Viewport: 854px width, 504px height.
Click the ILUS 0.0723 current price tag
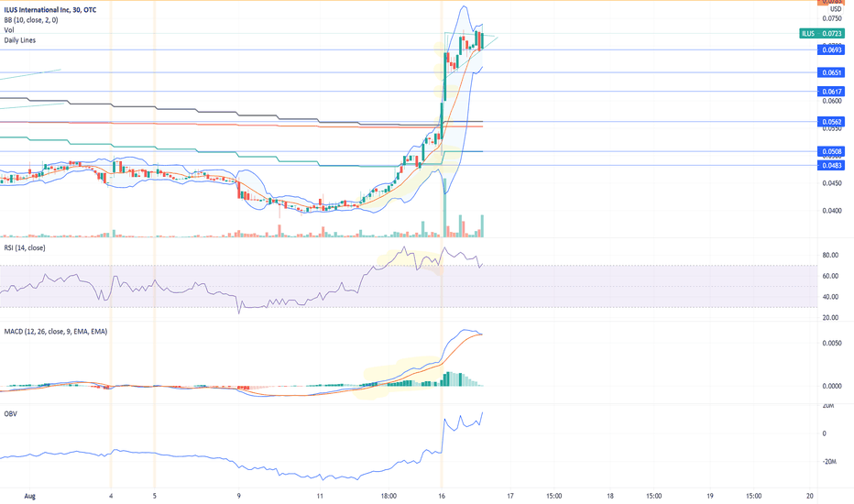[x=822, y=33]
